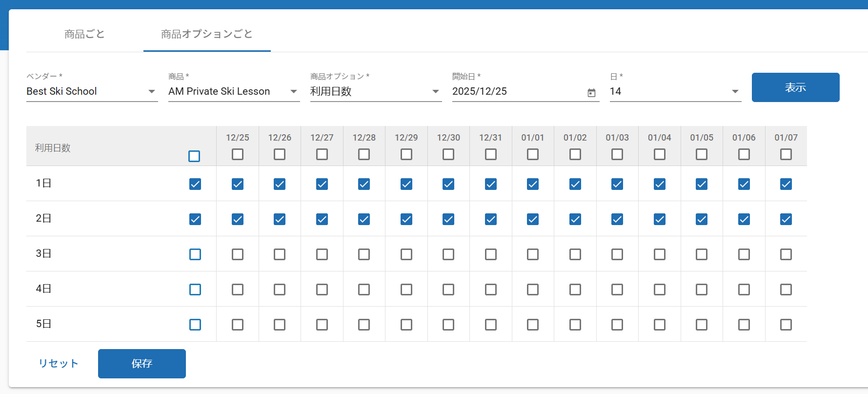868x394 pixels.
Task: Select the 商品オプションごと tab
Action: click(x=207, y=34)
